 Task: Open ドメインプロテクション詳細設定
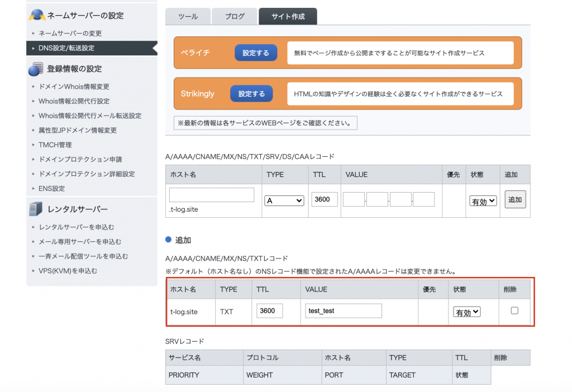[x=87, y=174]
